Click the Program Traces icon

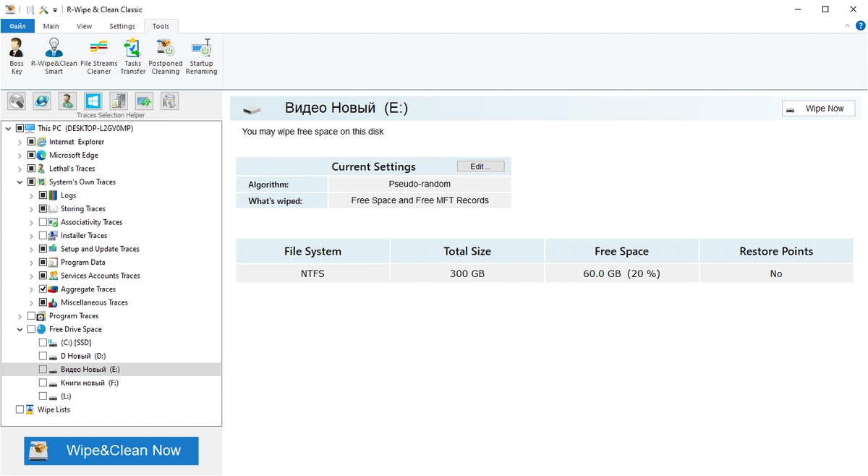pos(42,316)
